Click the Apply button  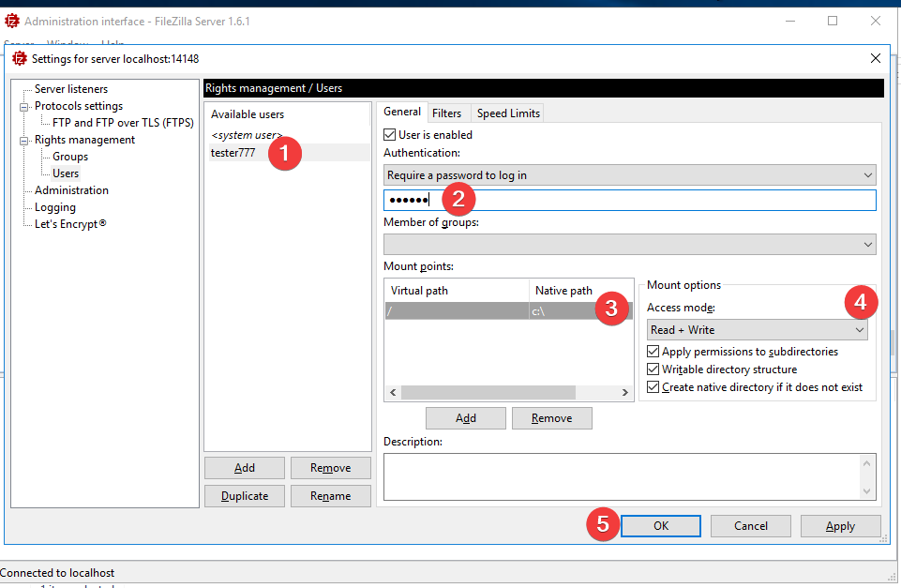840,526
